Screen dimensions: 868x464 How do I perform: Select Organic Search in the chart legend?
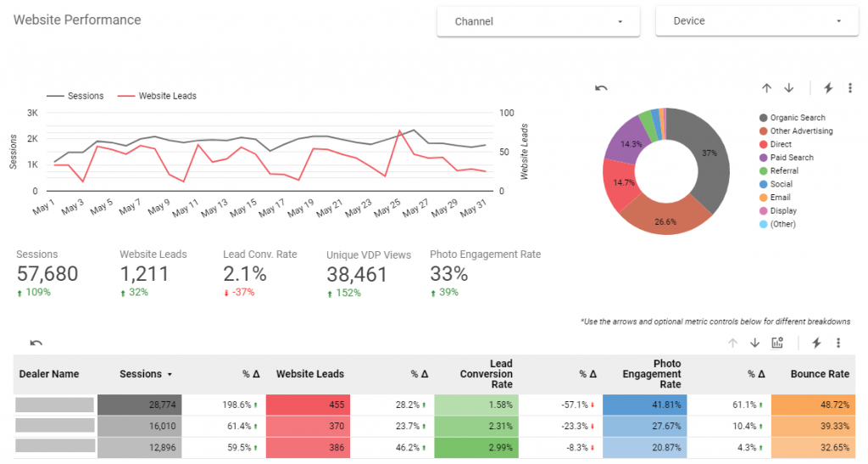(797, 118)
